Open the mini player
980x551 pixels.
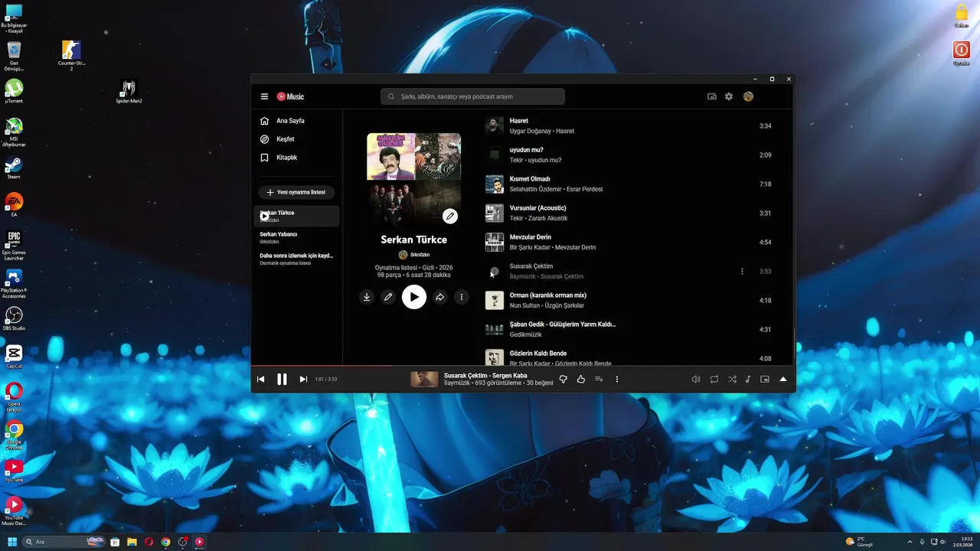click(765, 379)
